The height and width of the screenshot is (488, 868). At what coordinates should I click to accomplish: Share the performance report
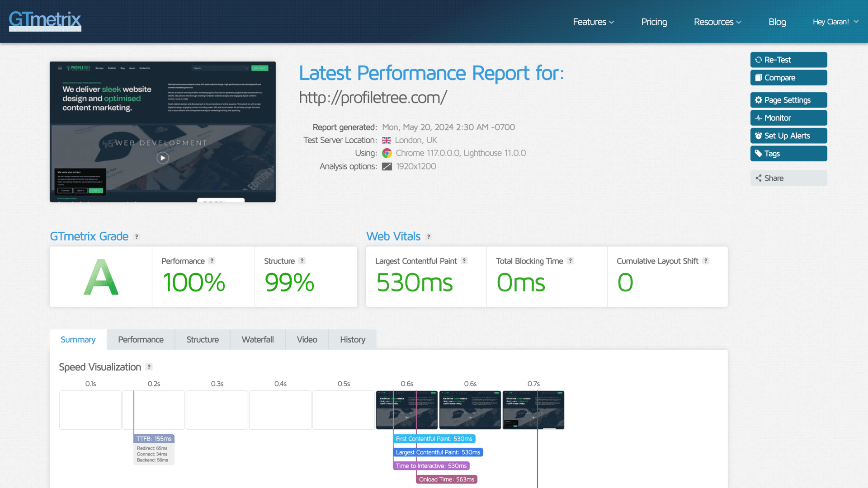[788, 178]
